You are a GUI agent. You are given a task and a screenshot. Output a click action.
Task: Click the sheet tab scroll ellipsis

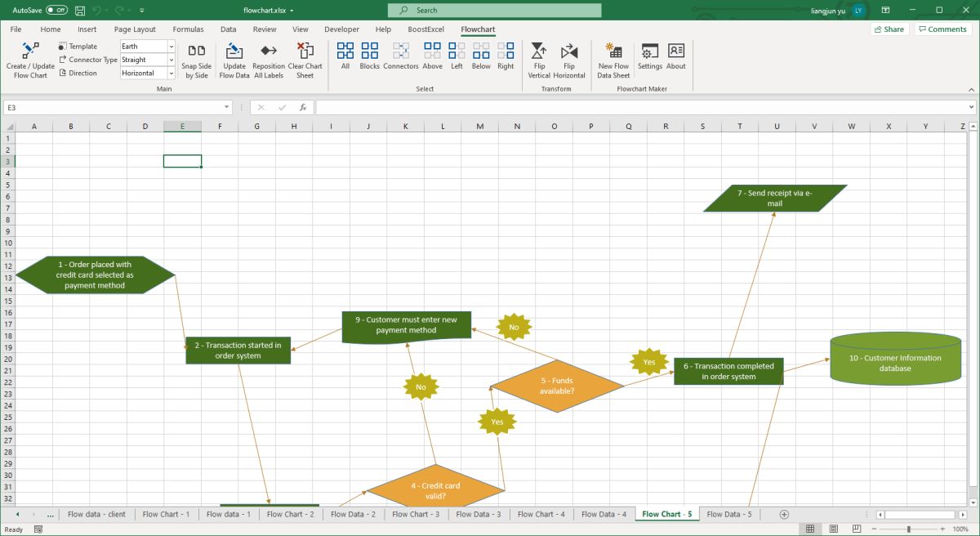[51, 514]
